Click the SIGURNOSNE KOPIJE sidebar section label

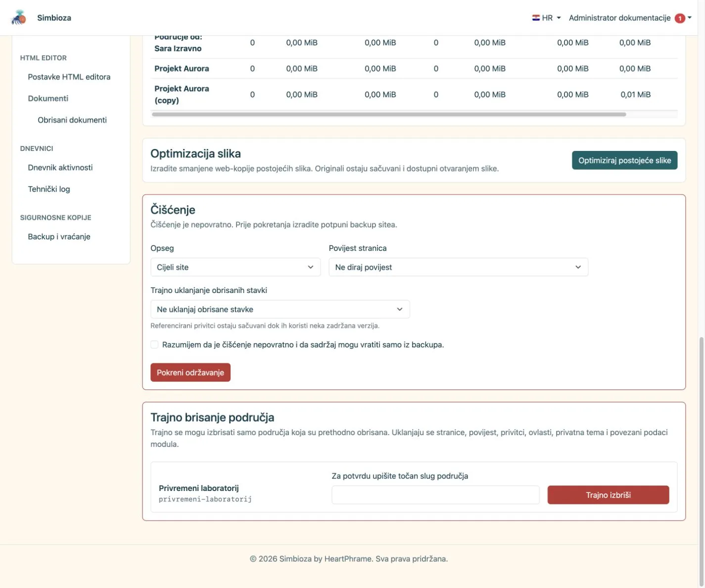(55, 218)
